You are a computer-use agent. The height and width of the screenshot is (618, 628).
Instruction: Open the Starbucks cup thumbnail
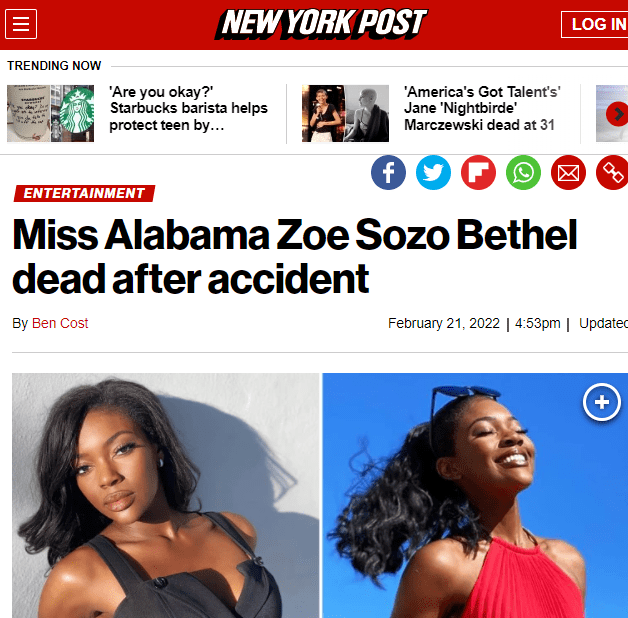(50, 113)
